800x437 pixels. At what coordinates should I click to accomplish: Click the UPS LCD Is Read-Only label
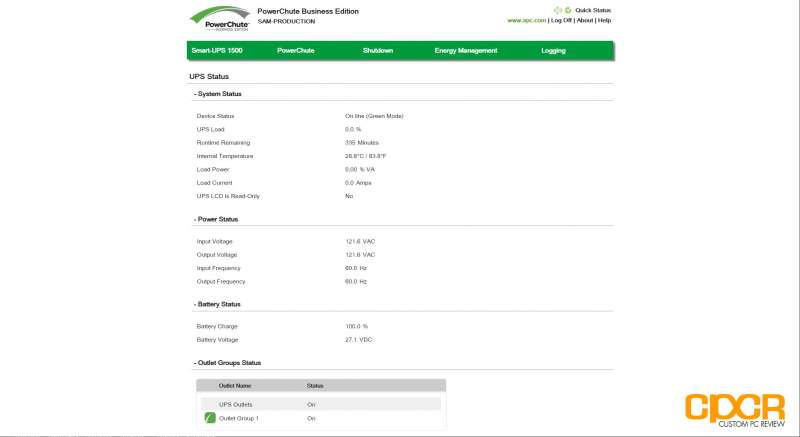coord(228,196)
